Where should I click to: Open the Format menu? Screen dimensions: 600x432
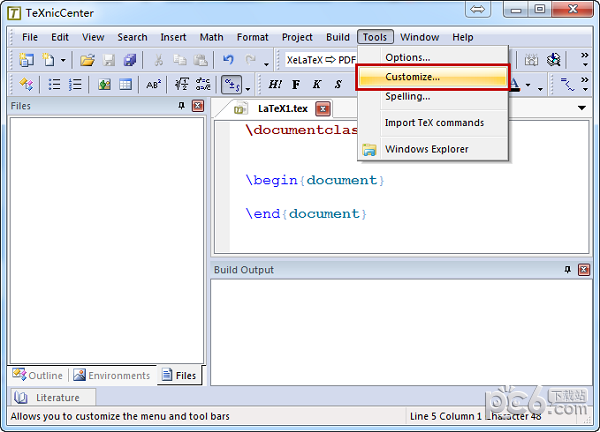tap(253, 37)
